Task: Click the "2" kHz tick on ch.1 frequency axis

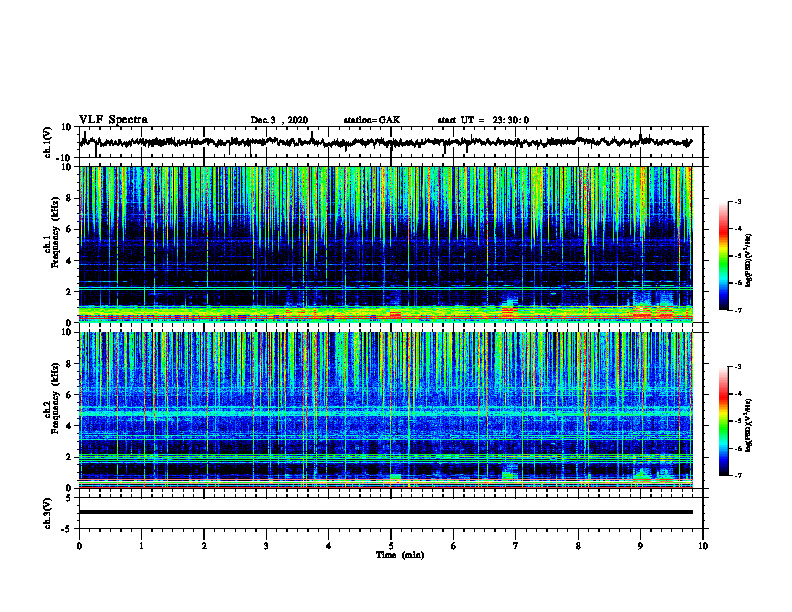Action: pos(70,291)
